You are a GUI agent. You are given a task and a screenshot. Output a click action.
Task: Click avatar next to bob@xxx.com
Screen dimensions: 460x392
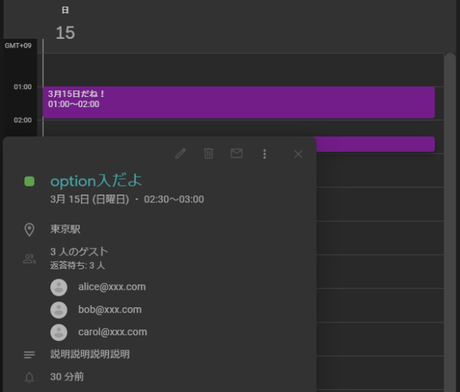click(x=59, y=310)
